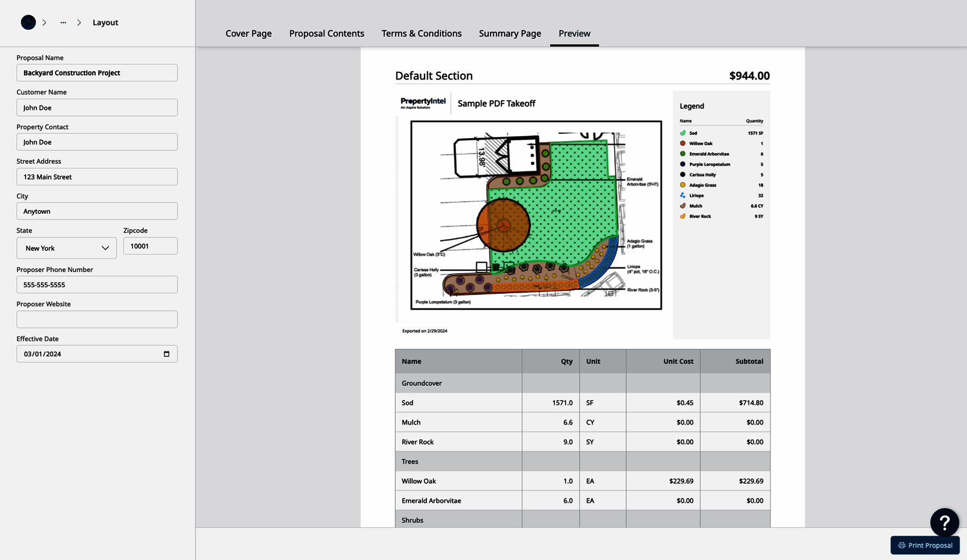Switch to the Cover Page tab
Screen dimensions: 967x560
[x=248, y=33]
